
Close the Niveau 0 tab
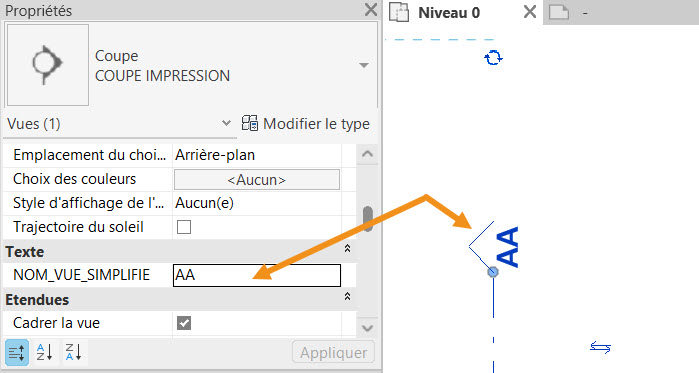530,12
